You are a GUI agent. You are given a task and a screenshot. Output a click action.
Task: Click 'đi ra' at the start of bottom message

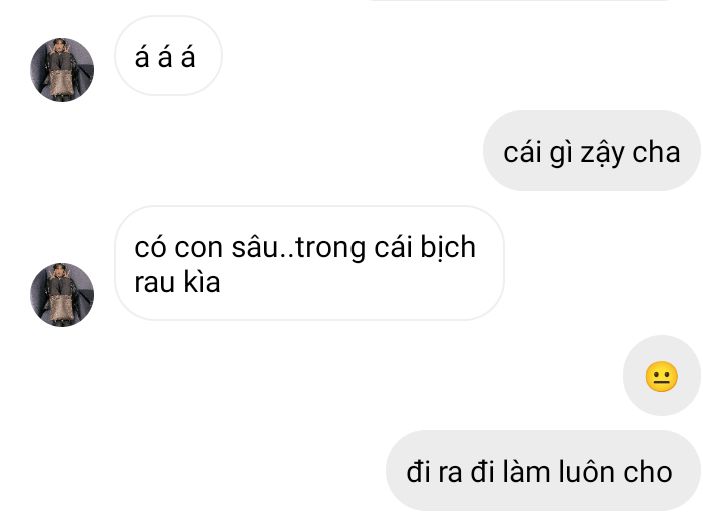click(x=434, y=471)
